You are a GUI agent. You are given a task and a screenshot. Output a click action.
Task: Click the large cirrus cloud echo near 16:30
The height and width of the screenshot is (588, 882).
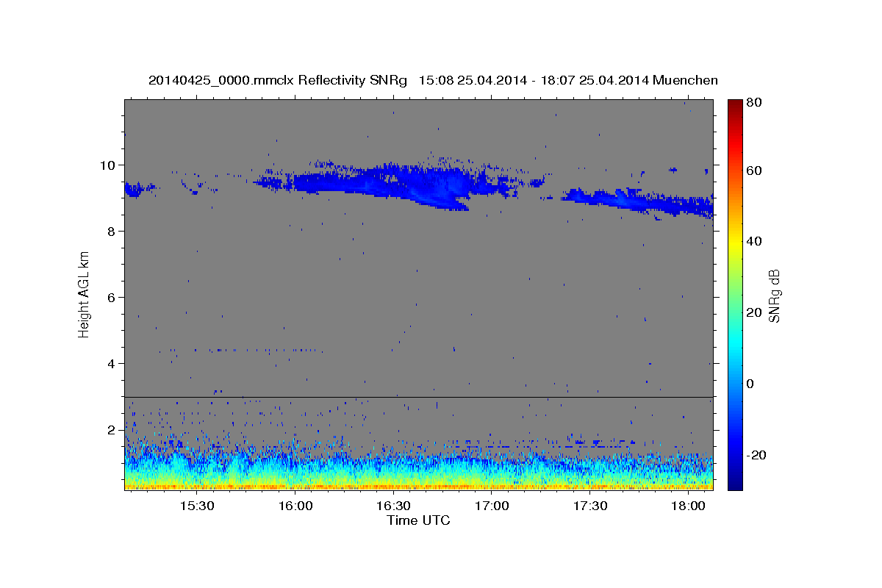point(397,184)
